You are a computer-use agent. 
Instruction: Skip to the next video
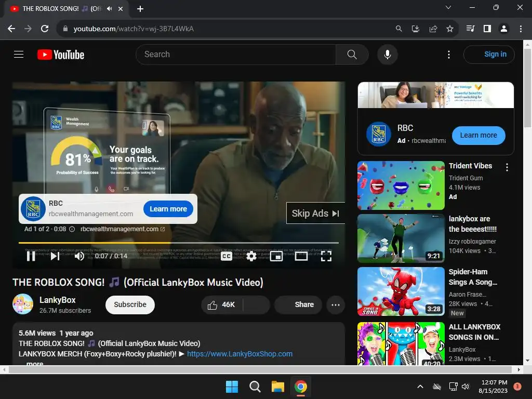tap(55, 256)
